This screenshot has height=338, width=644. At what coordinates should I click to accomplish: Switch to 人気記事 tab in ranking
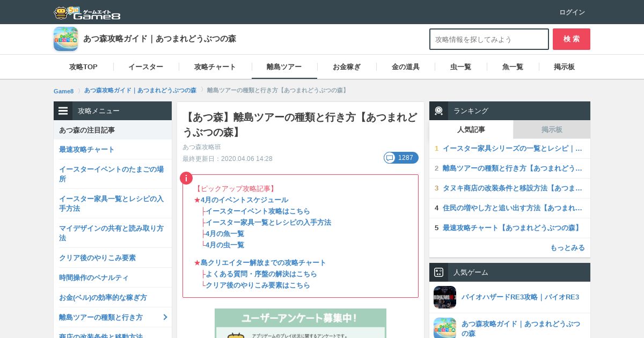471,130
